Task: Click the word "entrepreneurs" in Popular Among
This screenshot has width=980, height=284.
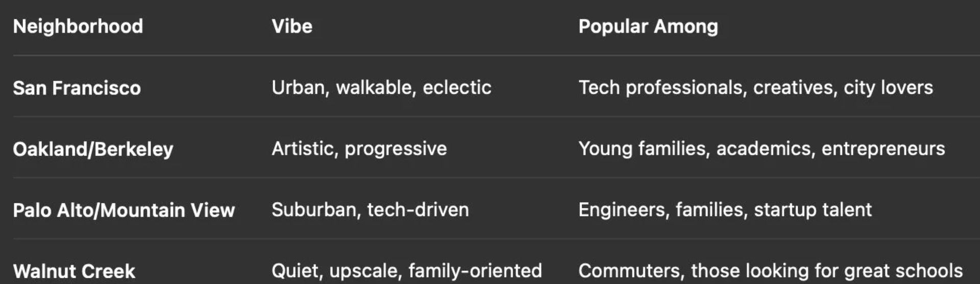Action: (883, 149)
